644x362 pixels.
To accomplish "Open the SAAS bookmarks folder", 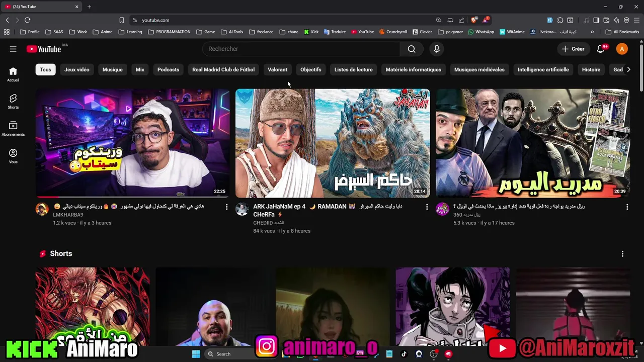I will coord(54,32).
